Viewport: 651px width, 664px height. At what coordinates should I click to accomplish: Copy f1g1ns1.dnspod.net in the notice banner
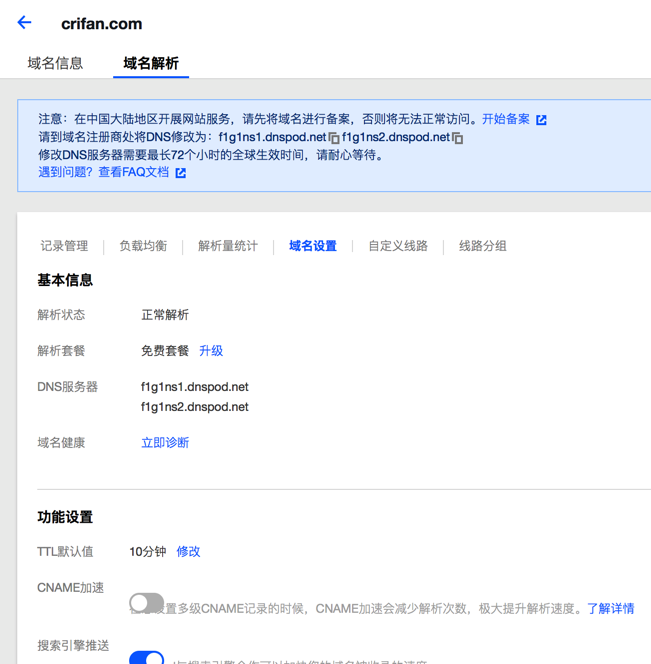point(334,138)
